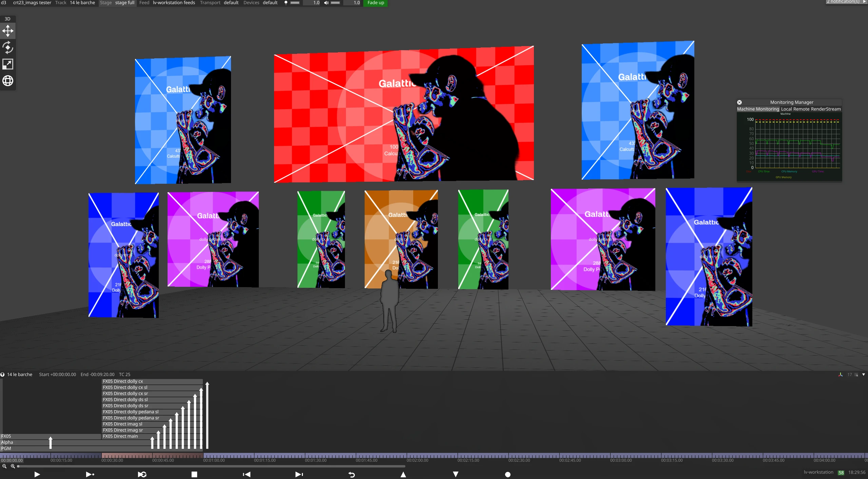Switch to Remote tab in Monitoring Manager
Viewport: 868px width, 479px height.
801,109
